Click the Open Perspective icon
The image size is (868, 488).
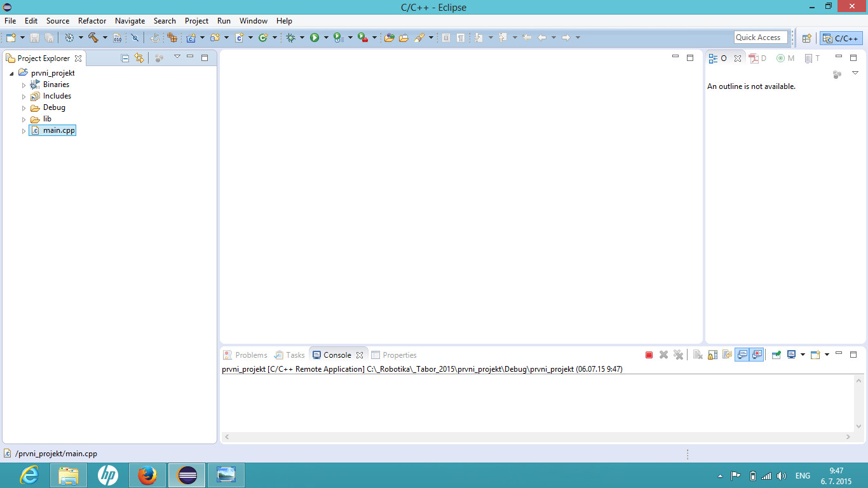tap(806, 38)
